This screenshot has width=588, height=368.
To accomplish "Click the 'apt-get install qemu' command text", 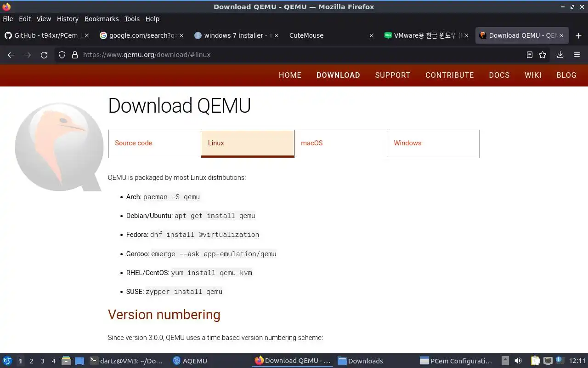I will [215, 216].
